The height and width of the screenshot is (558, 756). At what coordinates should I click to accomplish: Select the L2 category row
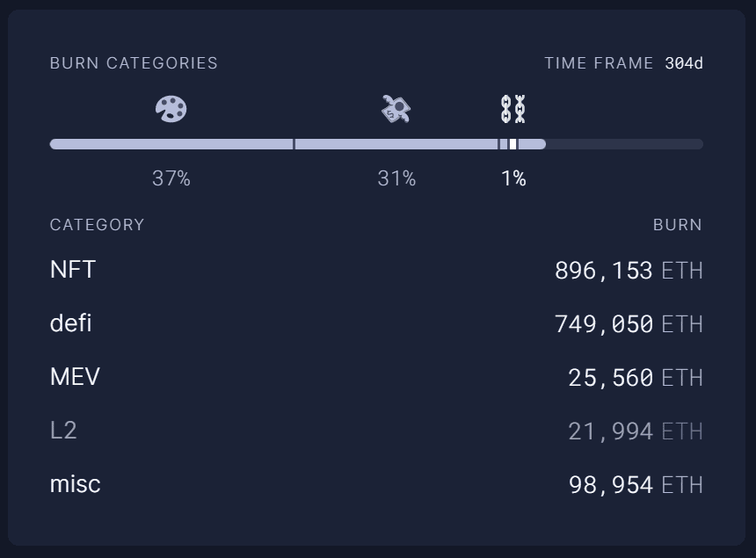376,431
